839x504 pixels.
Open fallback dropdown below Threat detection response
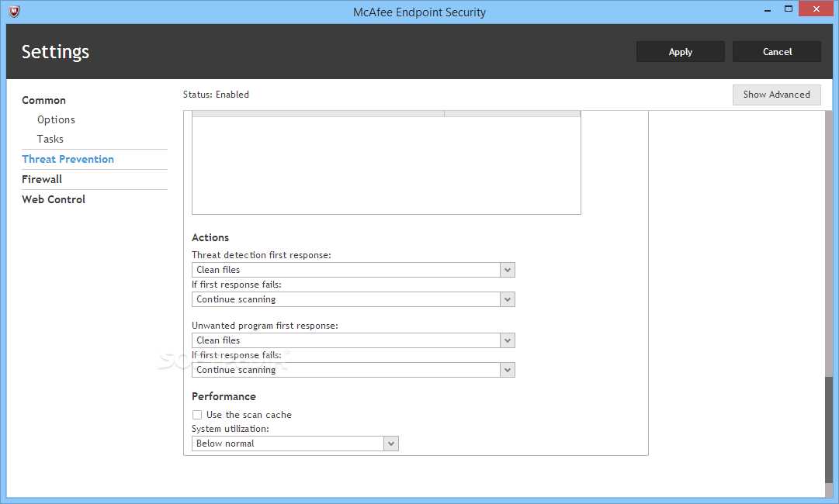coord(353,299)
